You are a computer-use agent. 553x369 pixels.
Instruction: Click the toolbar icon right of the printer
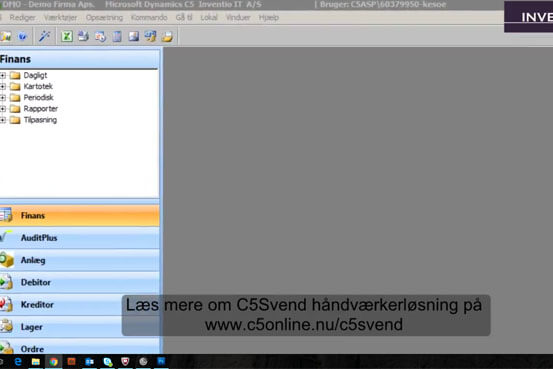click(100, 36)
